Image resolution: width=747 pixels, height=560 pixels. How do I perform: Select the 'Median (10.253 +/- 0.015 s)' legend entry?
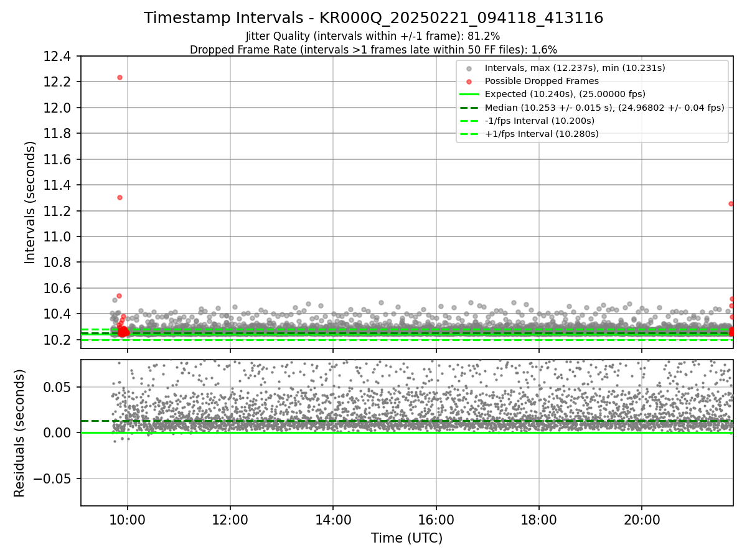point(604,108)
